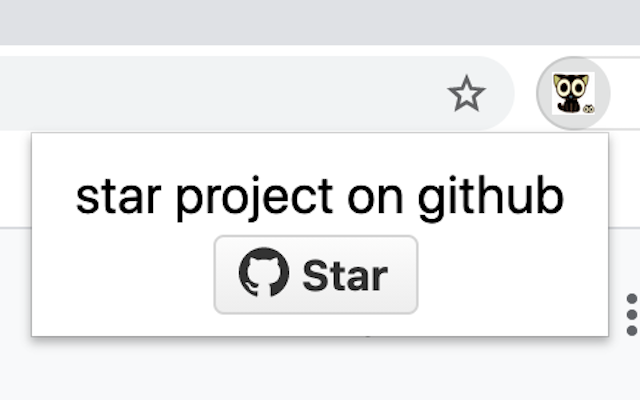The height and width of the screenshot is (400, 640).
Task: Click the small eyes badge on cat icon
Action: (589, 109)
